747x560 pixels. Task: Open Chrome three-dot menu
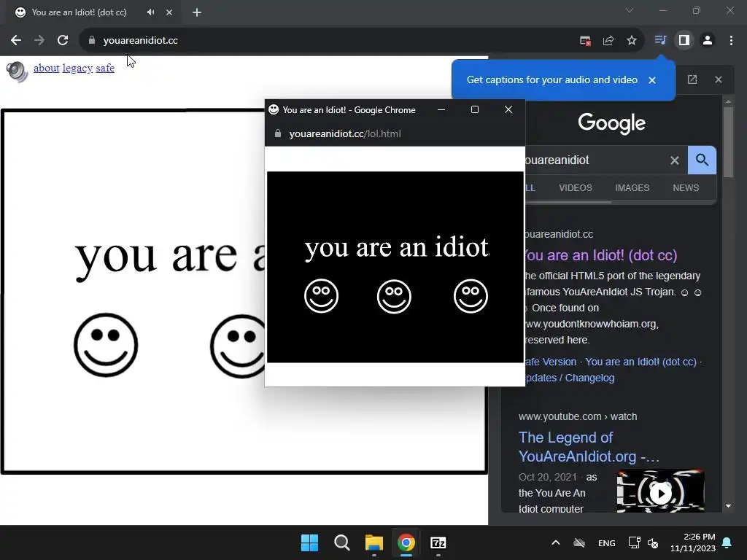[x=731, y=41]
